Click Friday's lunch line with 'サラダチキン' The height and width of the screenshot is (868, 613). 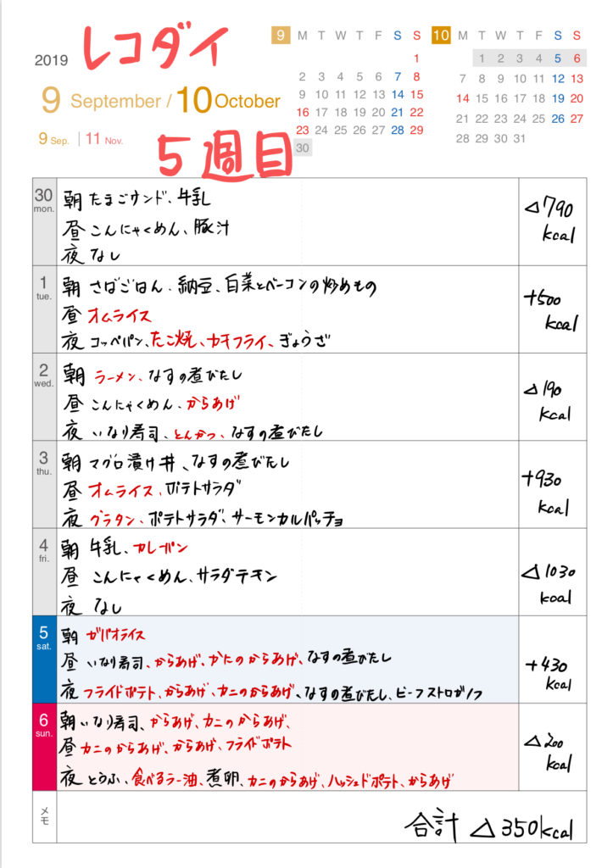184,576
